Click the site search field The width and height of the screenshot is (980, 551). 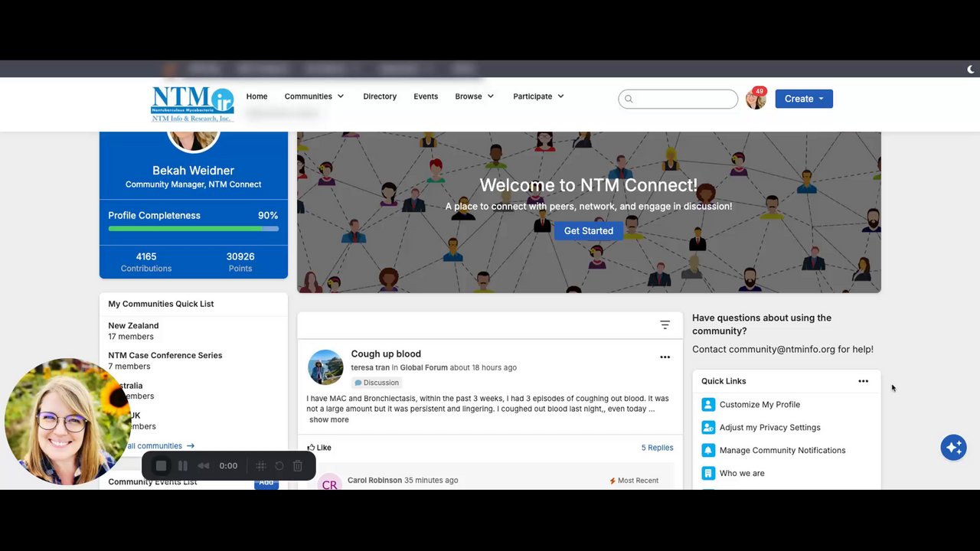click(678, 99)
